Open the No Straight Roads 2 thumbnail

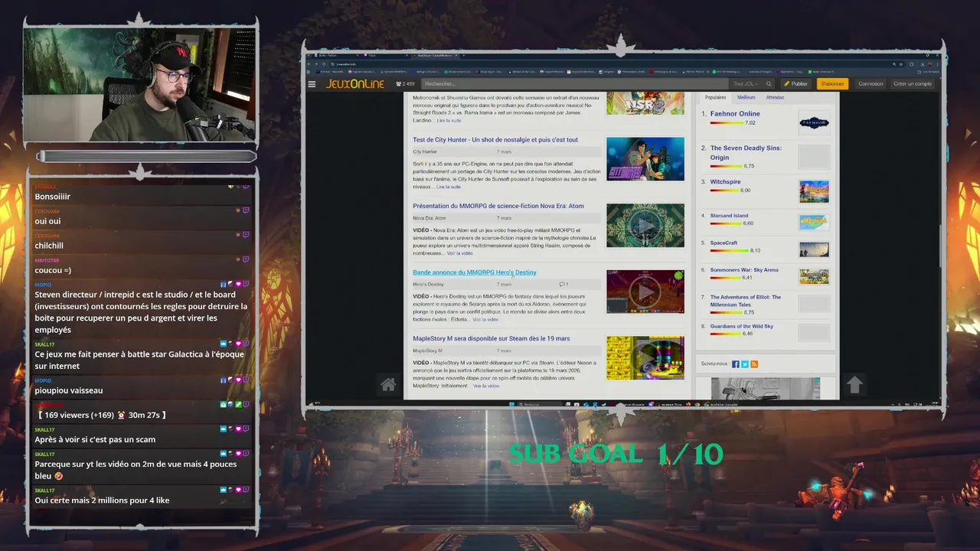coord(645,103)
